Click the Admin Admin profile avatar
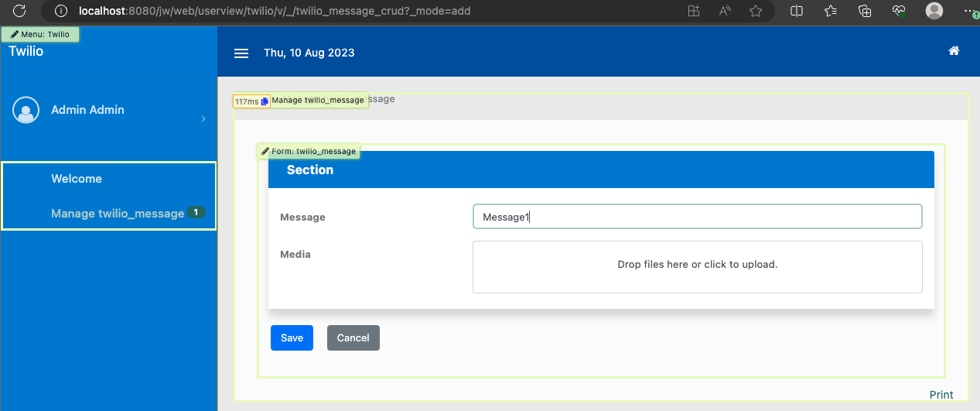The width and height of the screenshot is (980, 411). click(x=26, y=110)
